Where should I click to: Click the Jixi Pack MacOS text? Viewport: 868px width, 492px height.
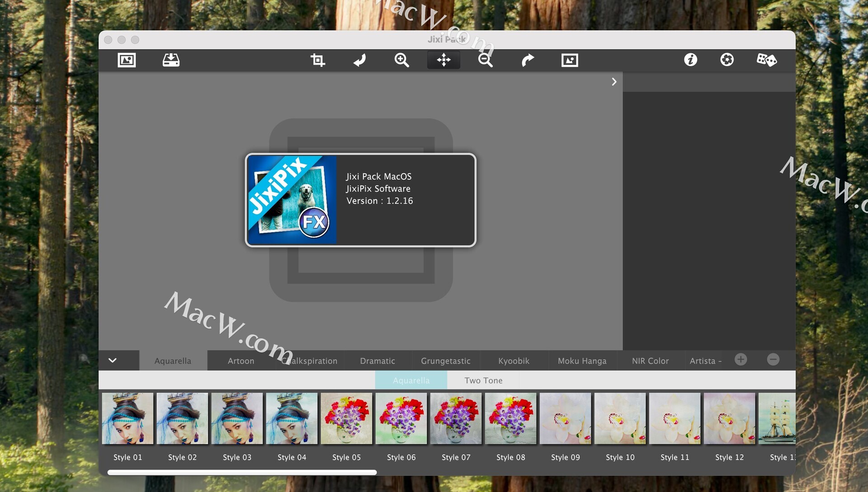(379, 176)
